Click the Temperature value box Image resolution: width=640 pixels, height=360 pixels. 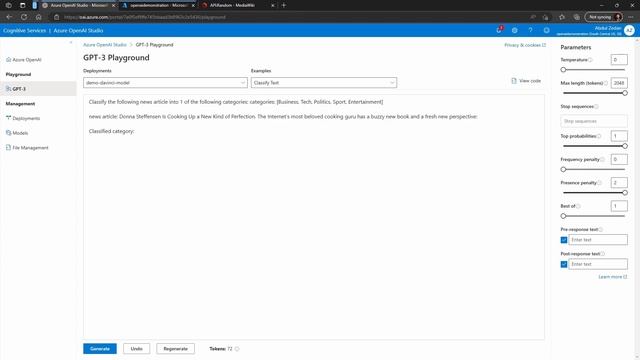619,60
